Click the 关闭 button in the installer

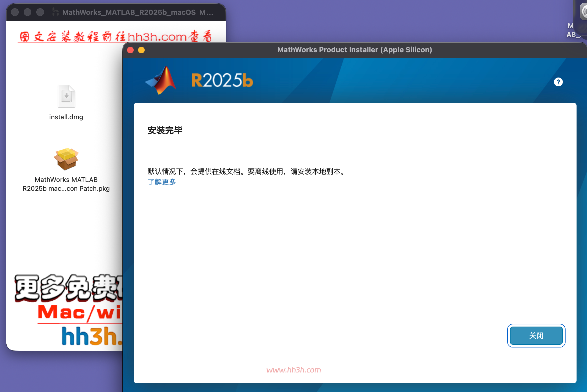click(536, 335)
